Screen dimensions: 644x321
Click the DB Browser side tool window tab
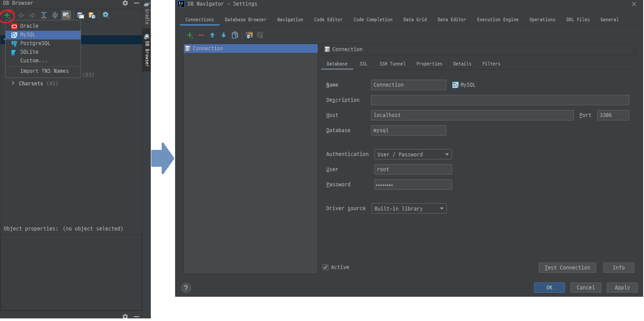tap(146, 50)
